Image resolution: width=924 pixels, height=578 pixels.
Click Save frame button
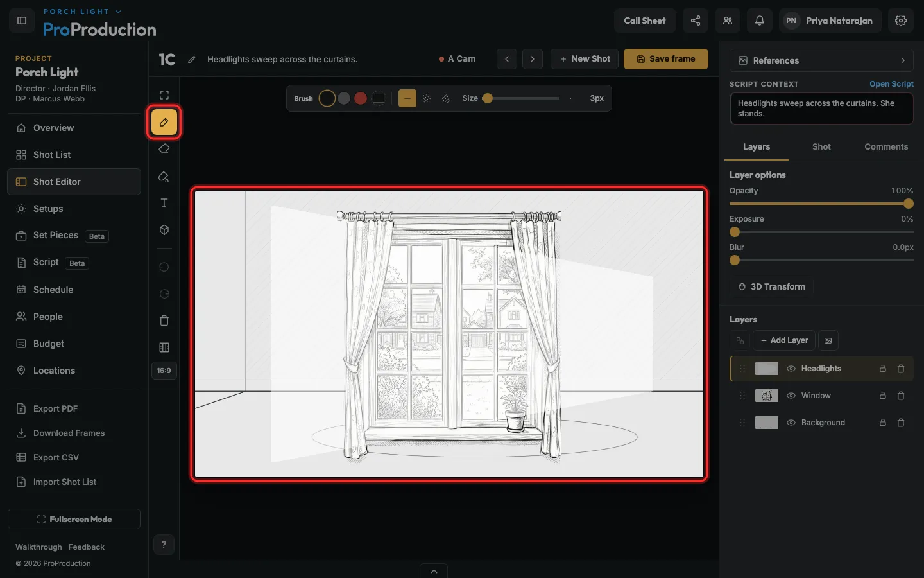[x=666, y=59]
